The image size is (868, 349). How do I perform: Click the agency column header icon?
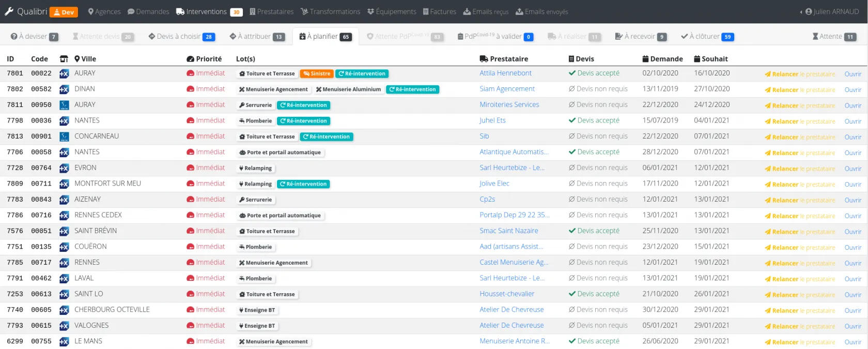pos(64,59)
